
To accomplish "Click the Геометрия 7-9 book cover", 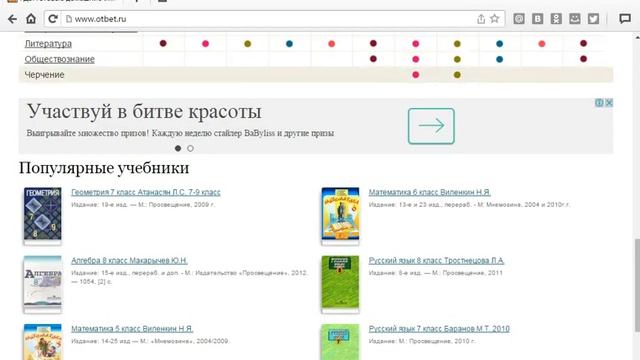I will pyautogui.click(x=42, y=215).
